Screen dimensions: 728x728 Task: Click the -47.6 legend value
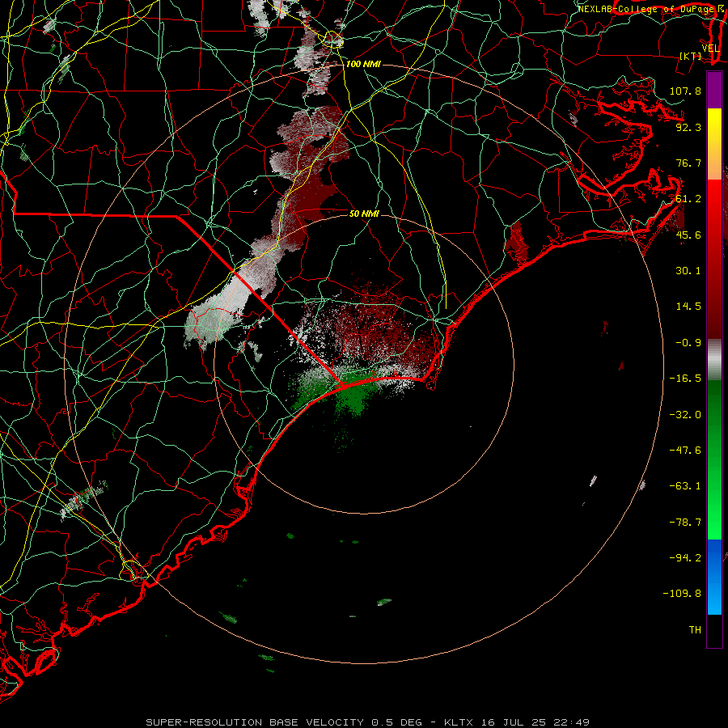click(x=685, y=451)
